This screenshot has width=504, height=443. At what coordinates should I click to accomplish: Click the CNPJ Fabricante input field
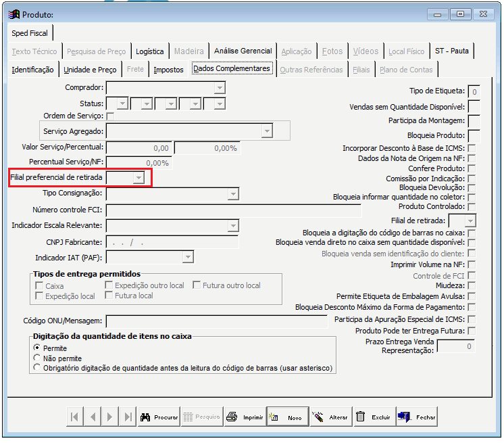172,242
